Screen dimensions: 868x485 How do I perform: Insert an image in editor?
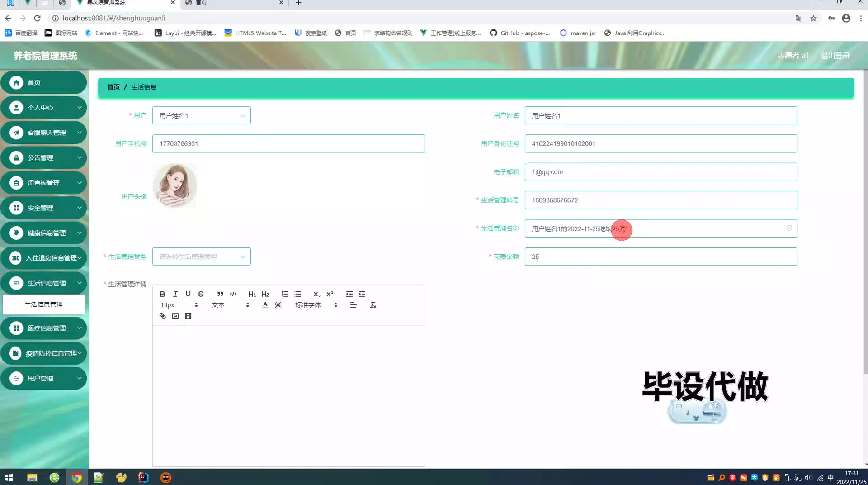[175, 316]
